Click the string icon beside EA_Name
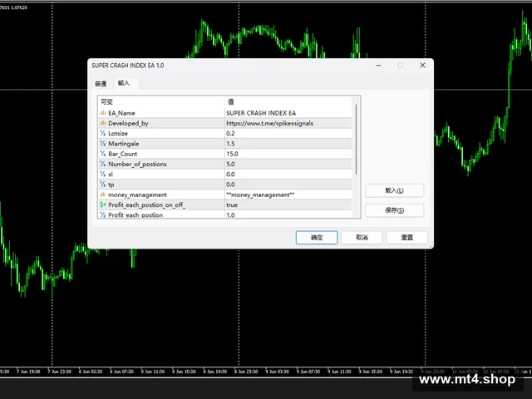Image resolution: width=532 pixels, height=399 pixels. [x=103, y=113]
